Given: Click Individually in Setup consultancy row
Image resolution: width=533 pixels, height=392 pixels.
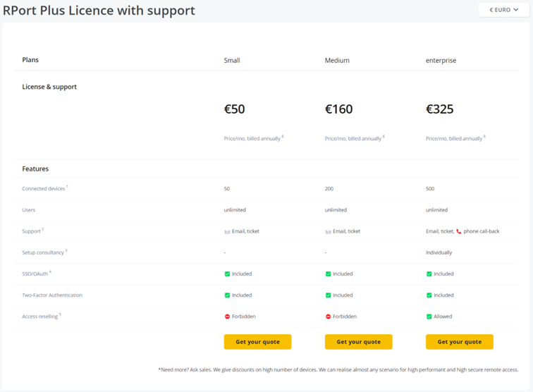Looking at the screenshot, I should click(439, 252).
